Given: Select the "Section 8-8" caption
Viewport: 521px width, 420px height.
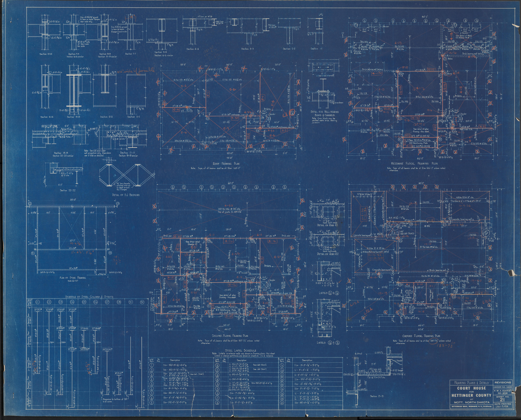Looking at the screenshot, I should point(105,54).
